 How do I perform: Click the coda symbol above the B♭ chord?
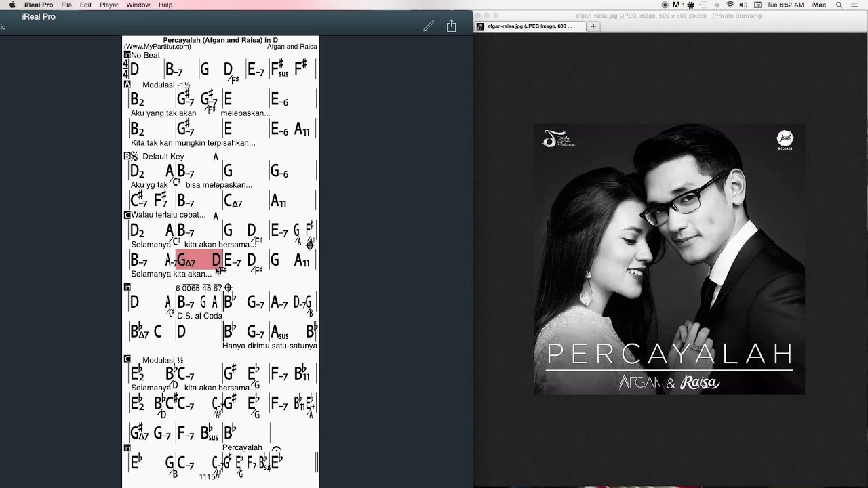(227, 288)
